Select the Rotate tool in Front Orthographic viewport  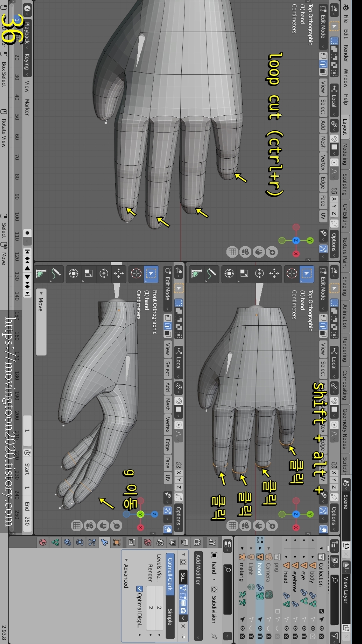click(104, 274)
